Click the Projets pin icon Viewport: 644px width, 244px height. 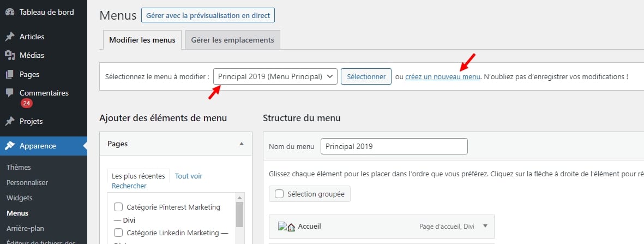pyautogui.click(x=10, y=121)
